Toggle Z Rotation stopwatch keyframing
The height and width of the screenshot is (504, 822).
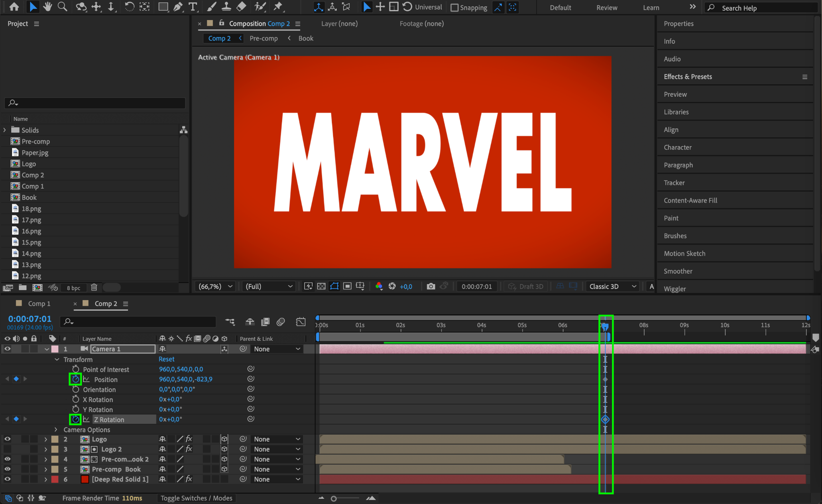tap(75, 419)
